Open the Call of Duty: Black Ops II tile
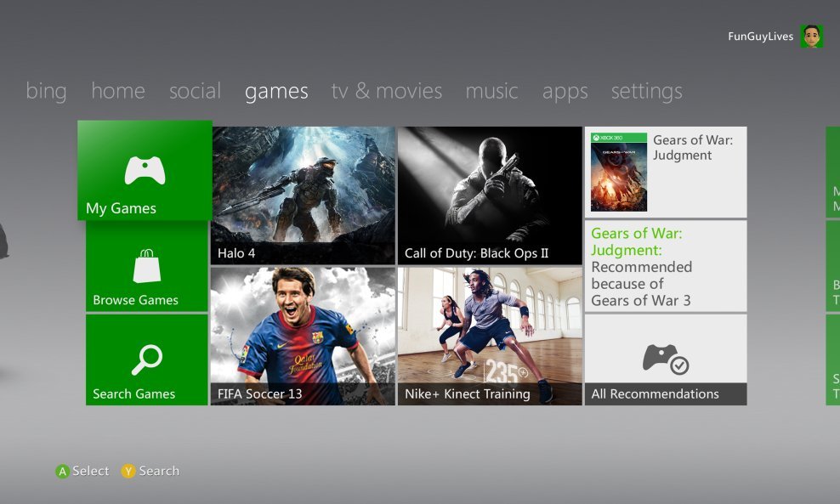 [490, 195]
